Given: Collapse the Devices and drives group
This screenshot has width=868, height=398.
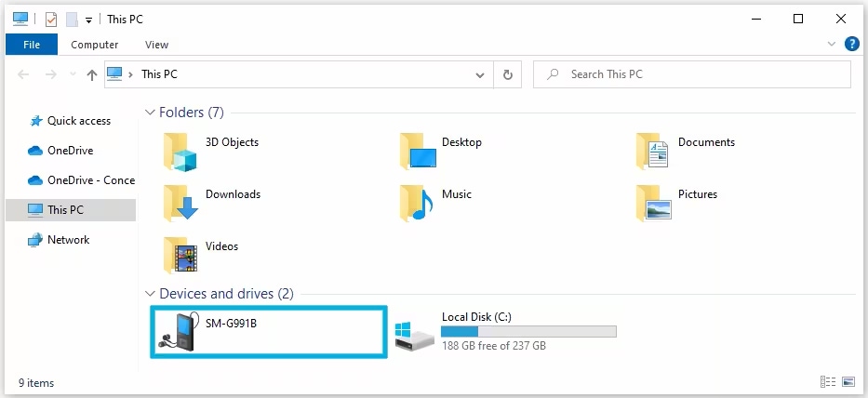Looking at the screenshot, I should 150,293.
